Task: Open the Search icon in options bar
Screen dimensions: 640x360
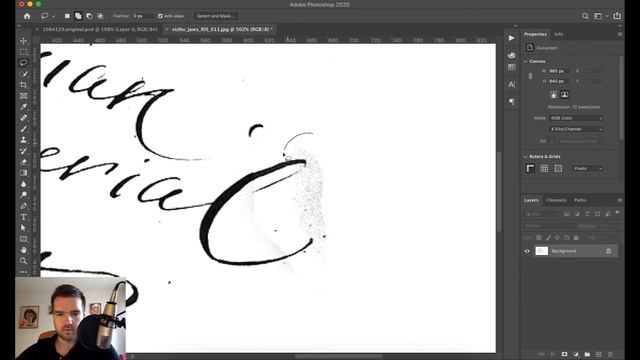Action: (585, 16)
